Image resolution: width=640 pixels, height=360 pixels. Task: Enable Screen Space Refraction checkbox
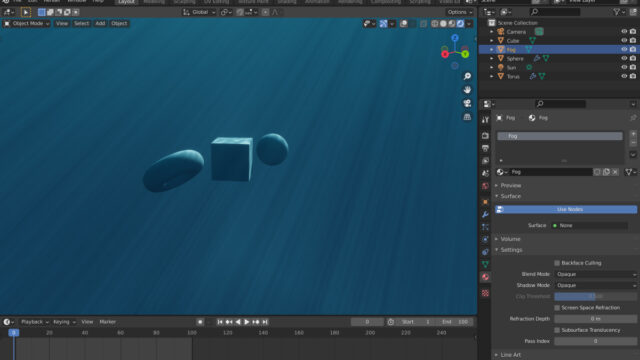coord(557,307)
